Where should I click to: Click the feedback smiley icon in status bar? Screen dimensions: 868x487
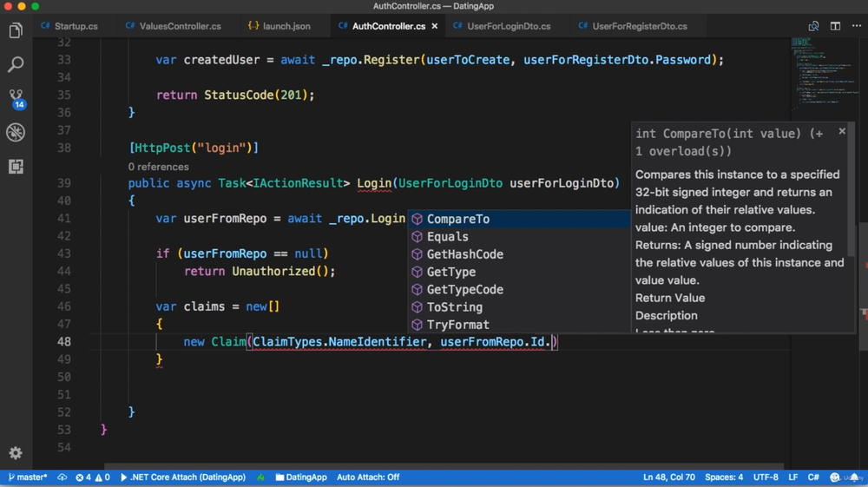(835, 477)
